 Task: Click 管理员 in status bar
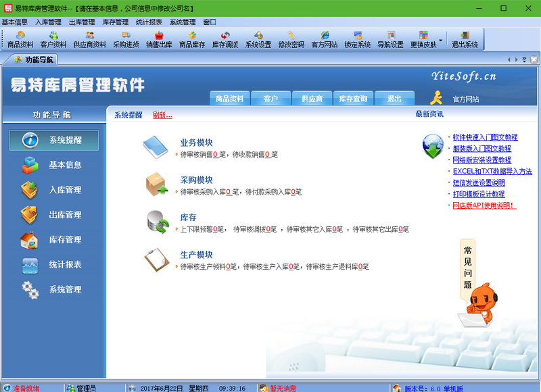pos(86,389)
